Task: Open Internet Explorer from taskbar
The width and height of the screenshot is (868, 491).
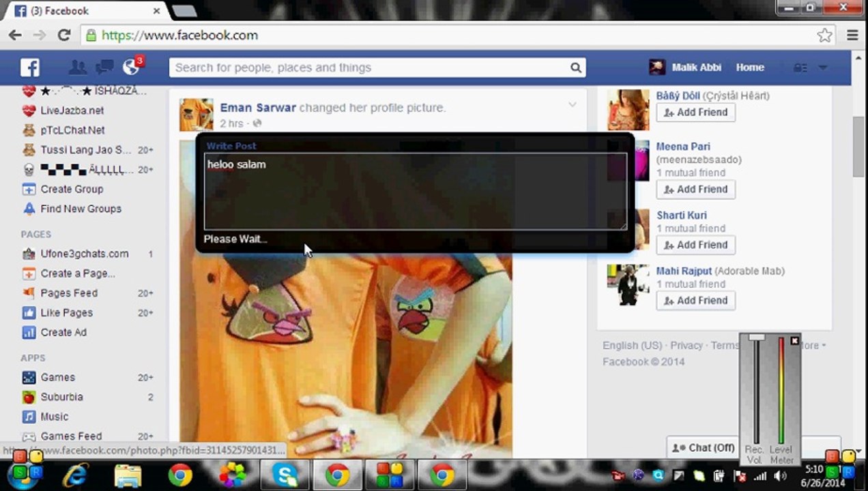Action: point(75,475)
